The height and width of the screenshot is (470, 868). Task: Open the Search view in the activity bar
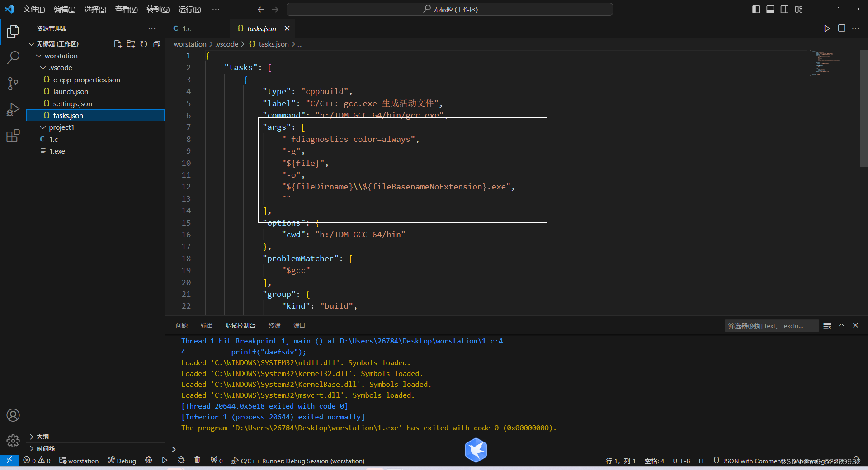pos(13,57)
